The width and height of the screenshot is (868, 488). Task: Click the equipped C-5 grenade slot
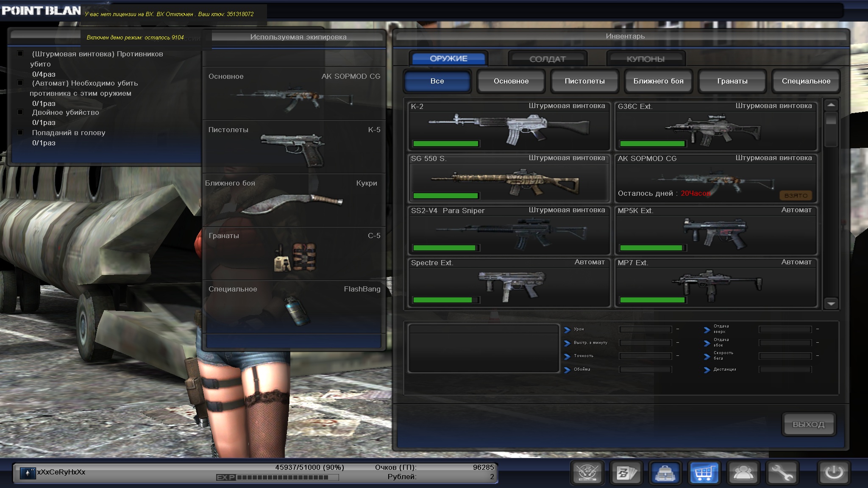coord(294,253)
